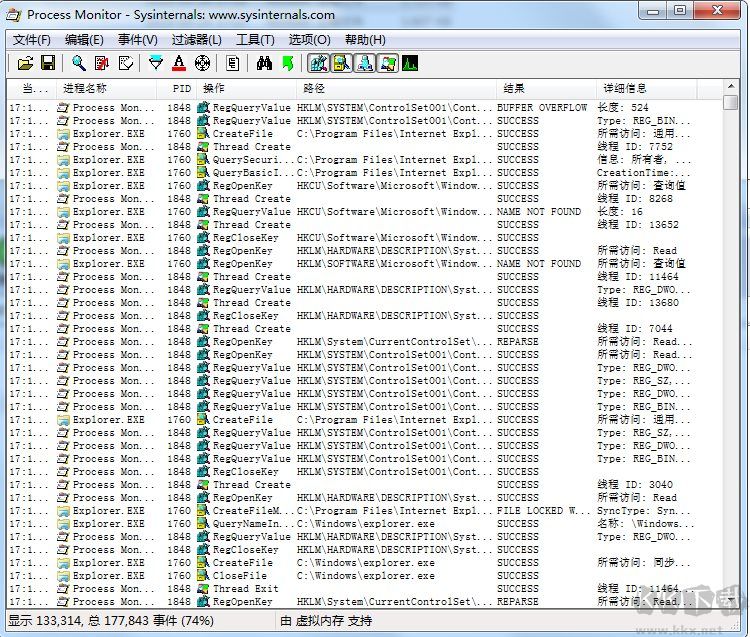This screenshot has width=750, height=637.
Task: Toggle event capture with the magnifier icon
Action: (78, 63)
